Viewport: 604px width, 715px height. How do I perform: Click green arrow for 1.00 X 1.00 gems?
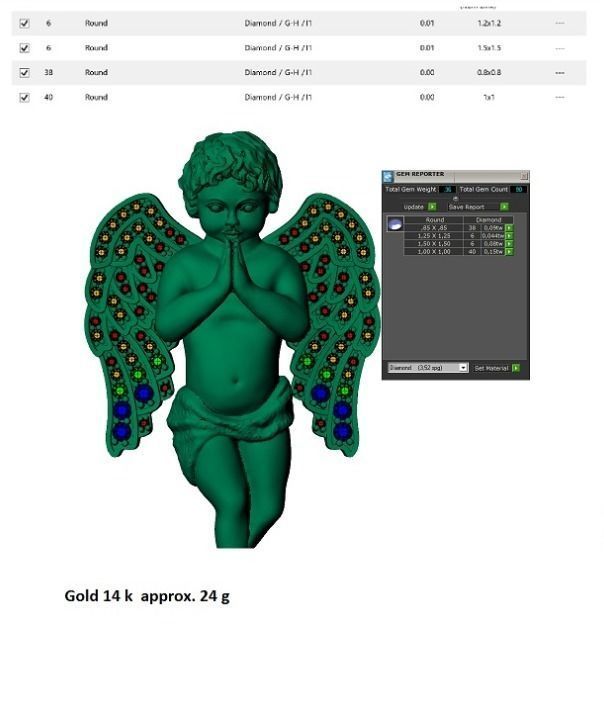(x=509, y=252)
